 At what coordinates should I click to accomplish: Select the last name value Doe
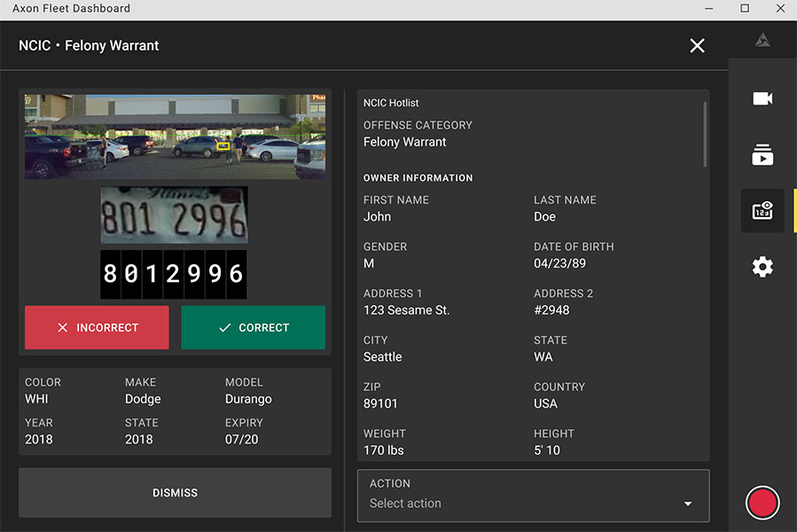point(544,216)
